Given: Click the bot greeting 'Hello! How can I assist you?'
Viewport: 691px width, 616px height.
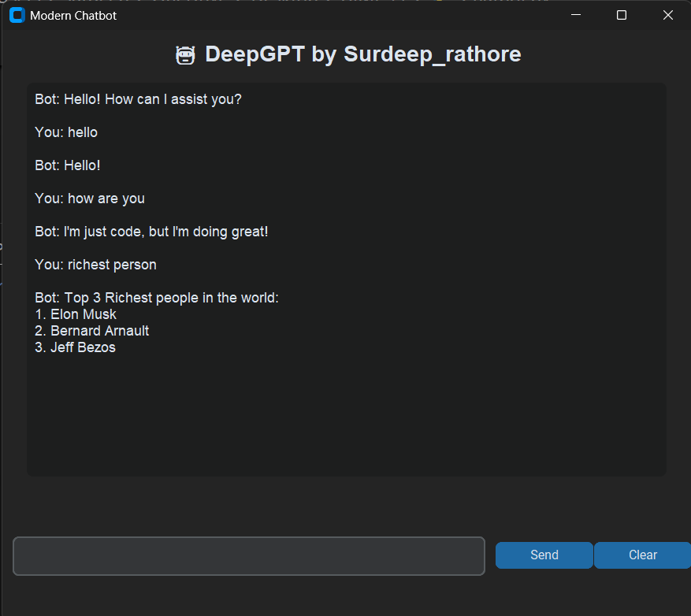Looking at the screenshot, I should tap(138, 99).
